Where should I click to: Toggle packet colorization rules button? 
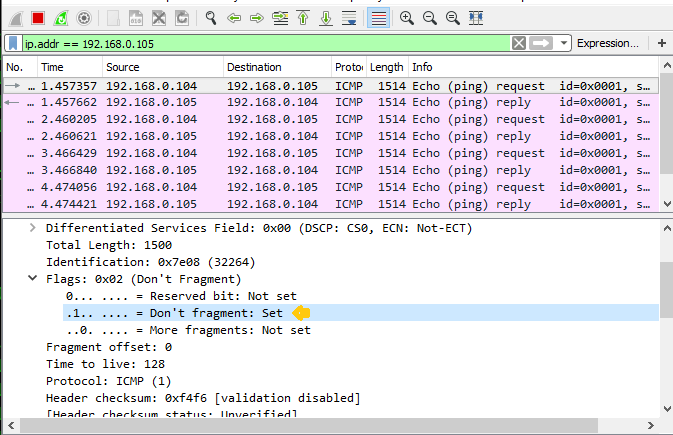[x=379, y=18]
